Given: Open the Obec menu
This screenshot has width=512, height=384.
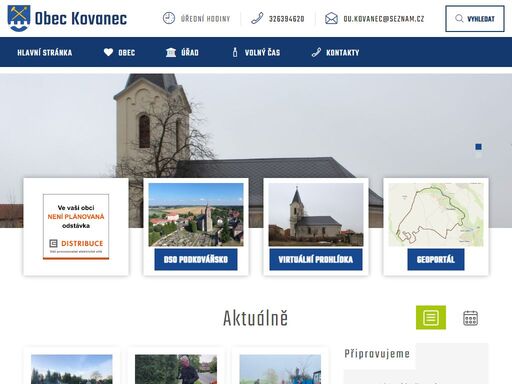Looking at the screenshot, I should pos(127,53).
